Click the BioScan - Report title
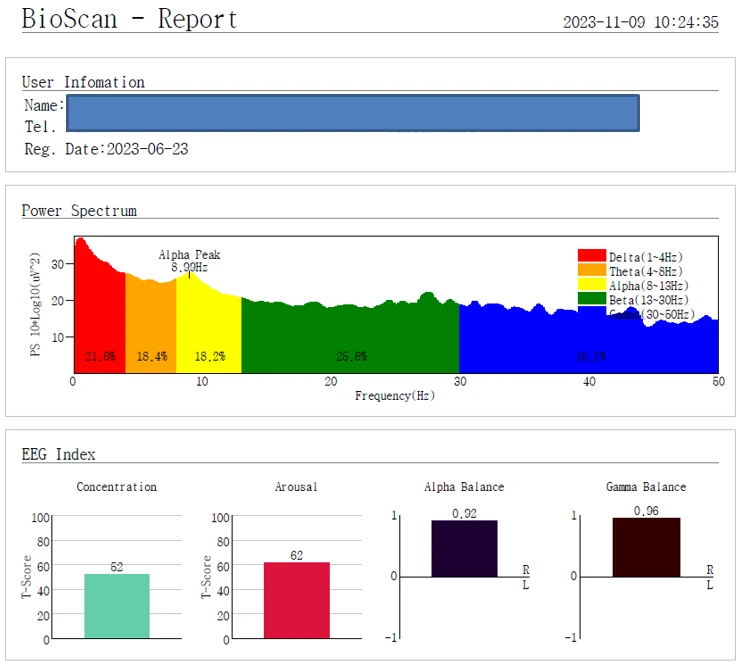741x665 pixels. [x=129, y=19]
